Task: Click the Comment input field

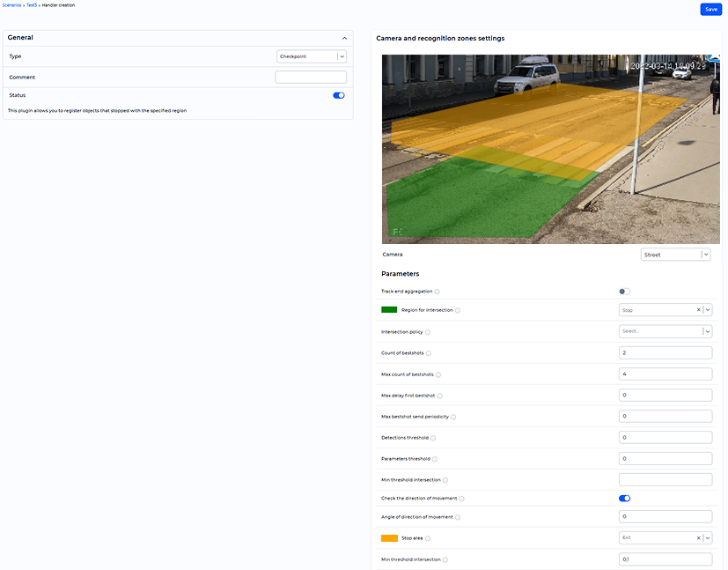Action: click(x=311, y=78)
